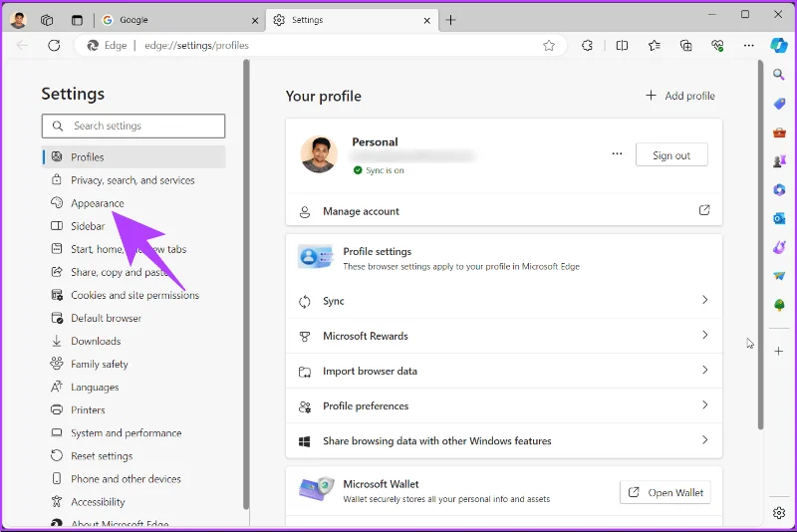Open sidebar Tools briefcase icon
The image size is (797, 532).
tap(779, 133)
